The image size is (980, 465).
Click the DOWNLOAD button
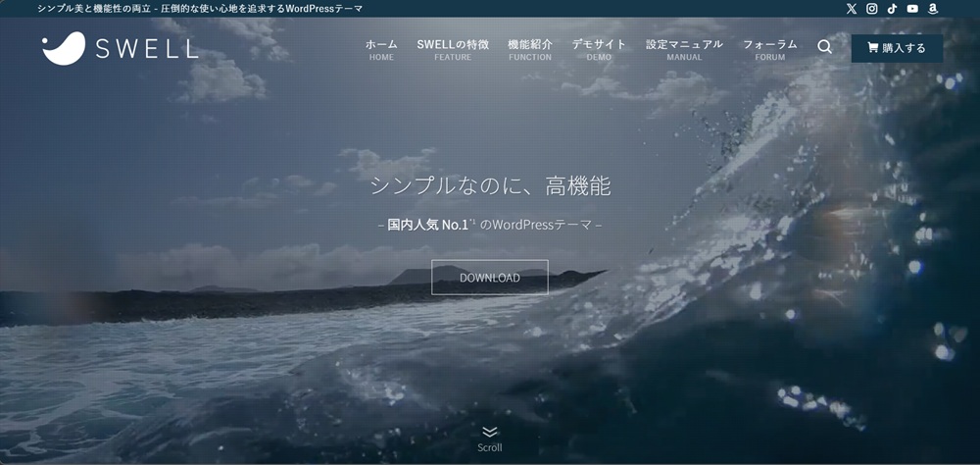click(x=490, y=278)
